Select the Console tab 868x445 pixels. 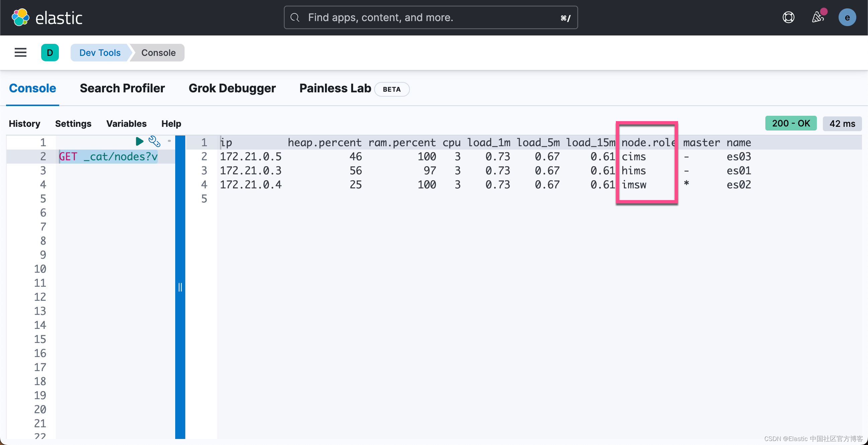32,88
